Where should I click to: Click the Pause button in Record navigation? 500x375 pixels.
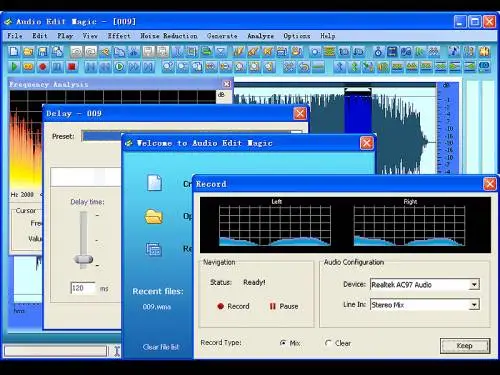tap(284, 306)
